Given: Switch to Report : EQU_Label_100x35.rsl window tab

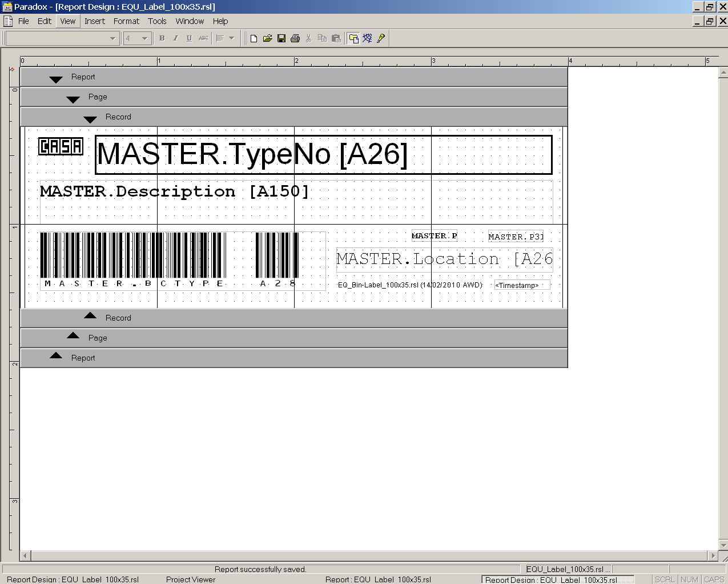Looking at the screenshot, I should [378, 579].
